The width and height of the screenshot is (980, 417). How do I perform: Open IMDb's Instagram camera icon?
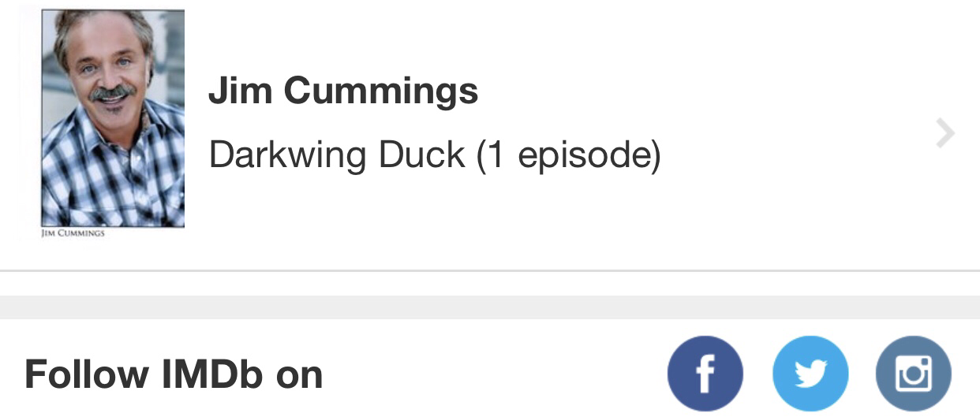(914, 374)
